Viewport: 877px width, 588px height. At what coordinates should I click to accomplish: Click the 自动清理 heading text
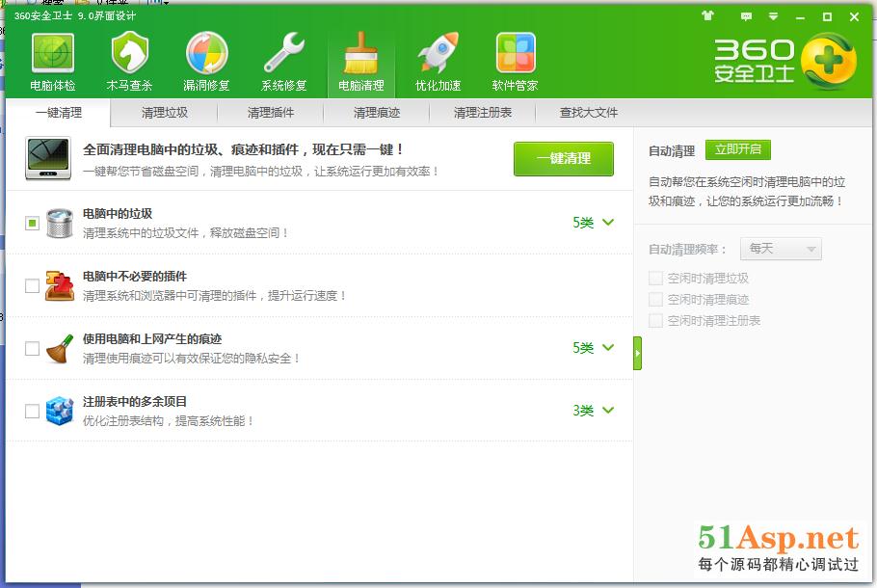(671, 151)
